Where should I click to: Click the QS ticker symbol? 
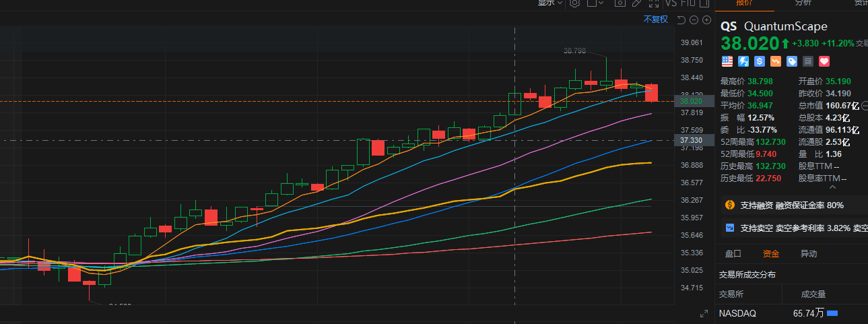click(729, 27)
